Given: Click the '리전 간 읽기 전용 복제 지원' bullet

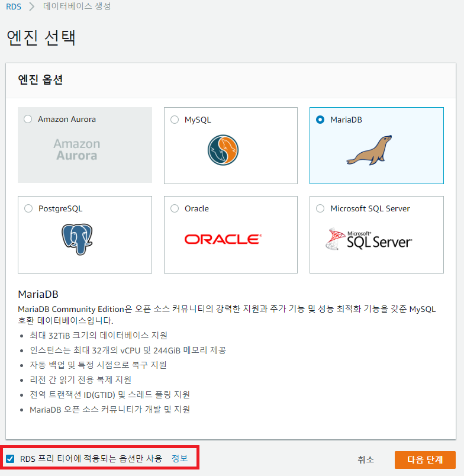Looking at the screenshot, I should click(80, 379).
